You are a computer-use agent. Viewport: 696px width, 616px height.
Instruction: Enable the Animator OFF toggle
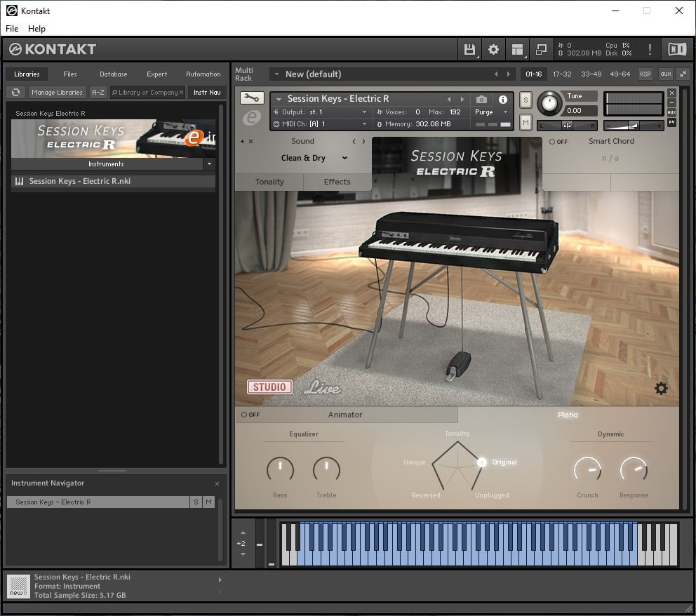[x=250, y=415]
